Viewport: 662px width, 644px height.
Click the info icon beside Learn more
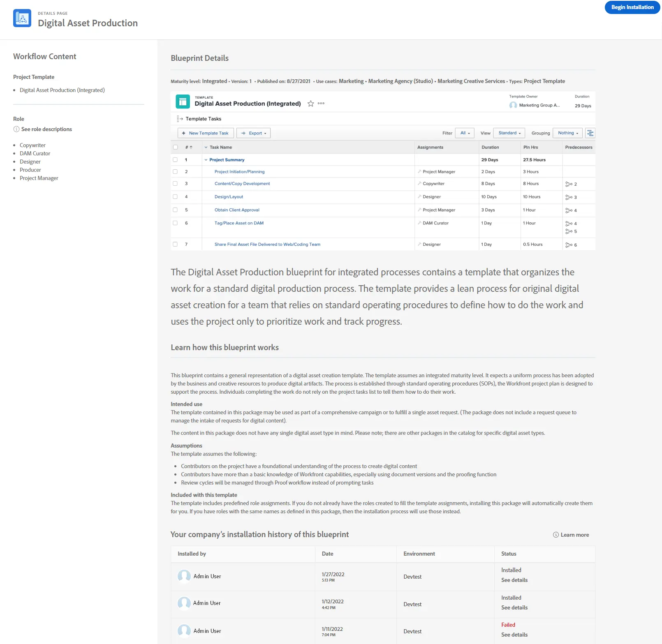[556, 535]
